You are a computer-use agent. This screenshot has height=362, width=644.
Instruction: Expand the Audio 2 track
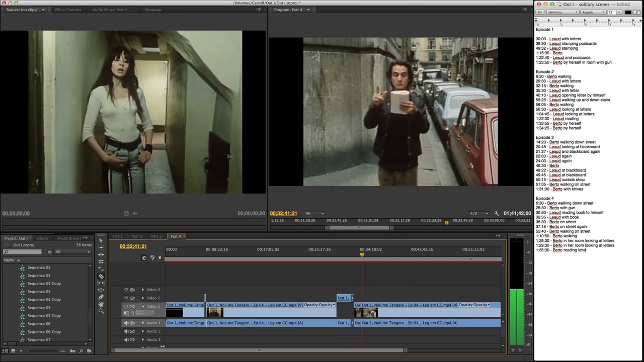(143, 331)
